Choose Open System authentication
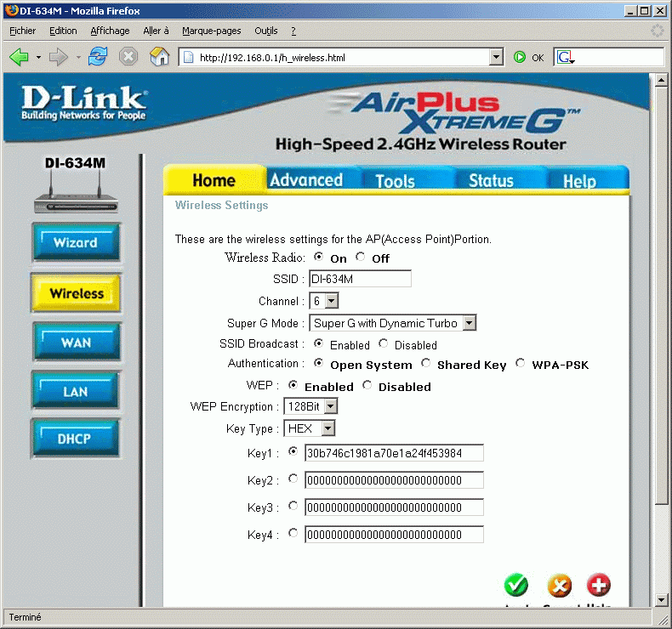The width and height of the screenshot is (672, 629). pos(318,363)
